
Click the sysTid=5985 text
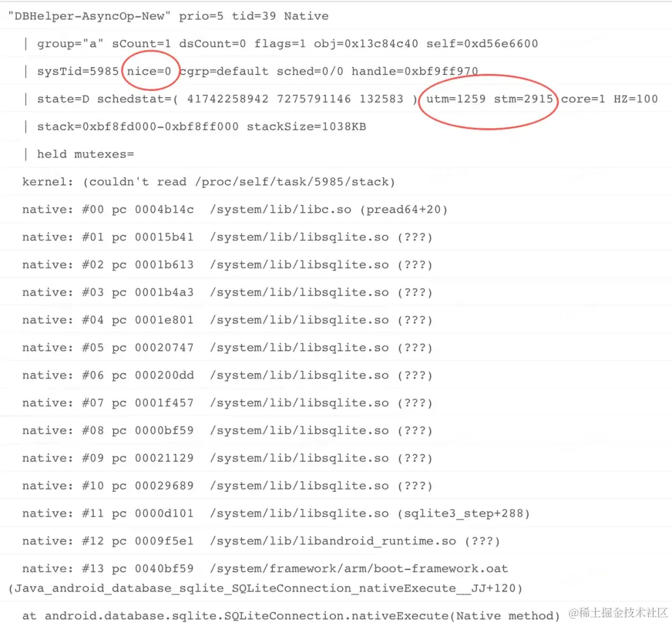click(78, 71)
